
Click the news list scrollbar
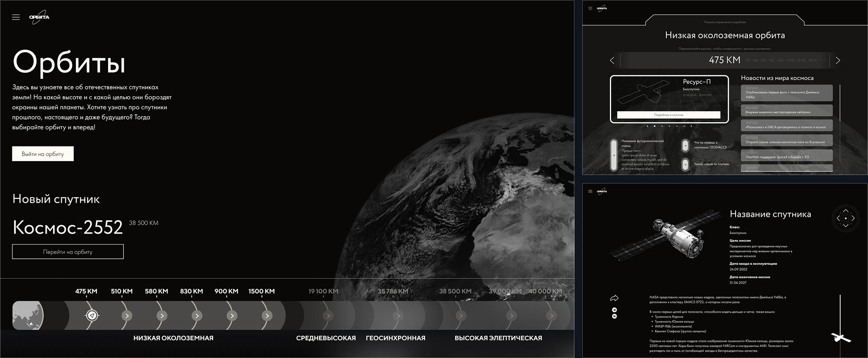coord(840,103)
